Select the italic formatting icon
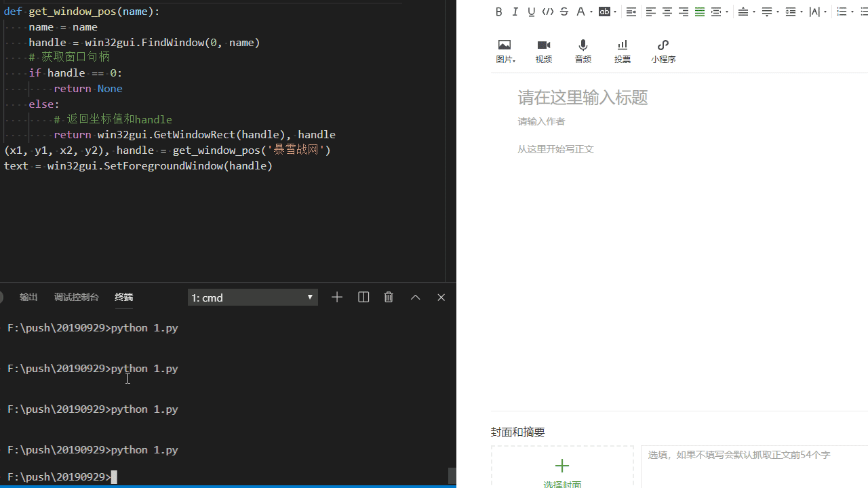The width and height of the screenshot is (868, 488). click(x=515, y=12)
